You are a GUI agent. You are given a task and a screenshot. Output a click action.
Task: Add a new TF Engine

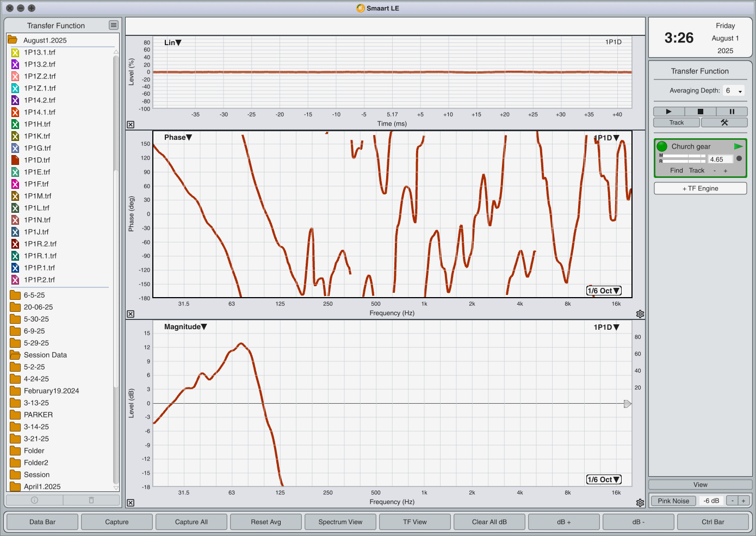coord(701,188)
